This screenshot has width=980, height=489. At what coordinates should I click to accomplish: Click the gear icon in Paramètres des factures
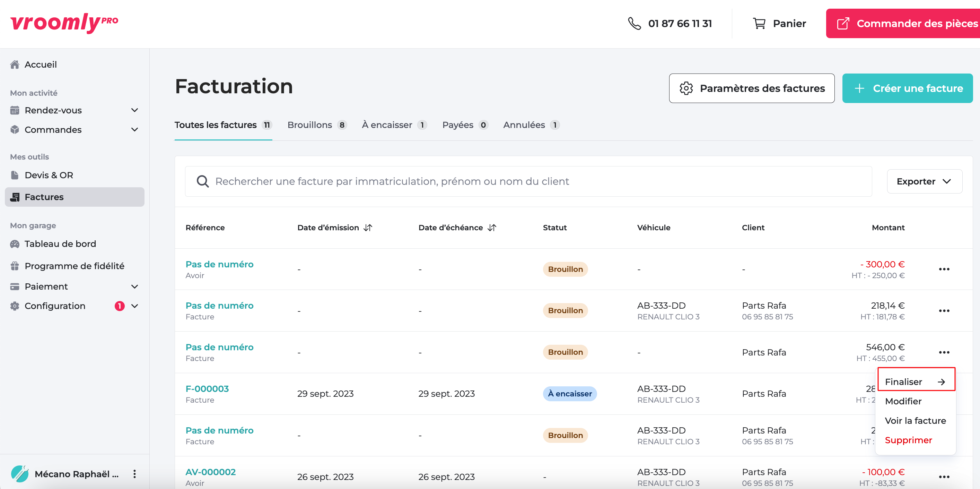click(686, 88)
